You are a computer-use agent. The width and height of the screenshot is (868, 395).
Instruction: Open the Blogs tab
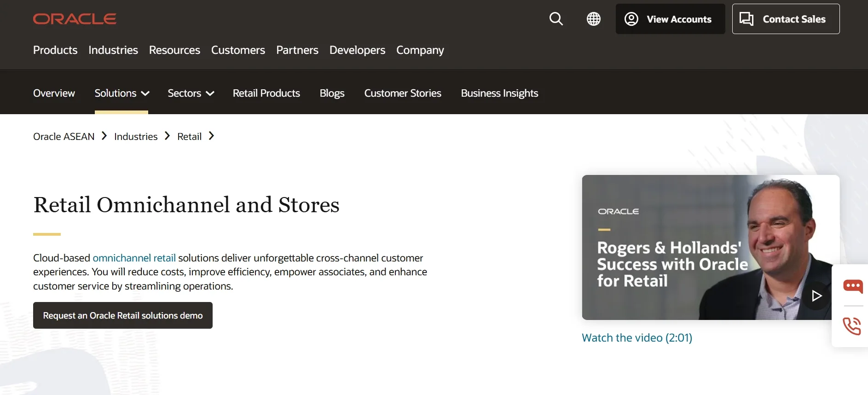(x=332, y=93)
